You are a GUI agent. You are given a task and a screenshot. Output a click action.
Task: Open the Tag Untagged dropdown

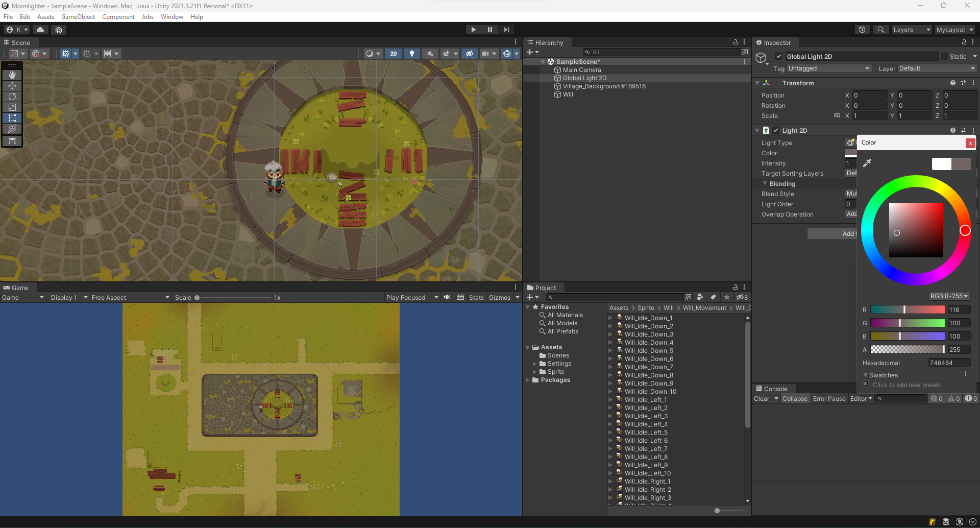pos(828,68)
